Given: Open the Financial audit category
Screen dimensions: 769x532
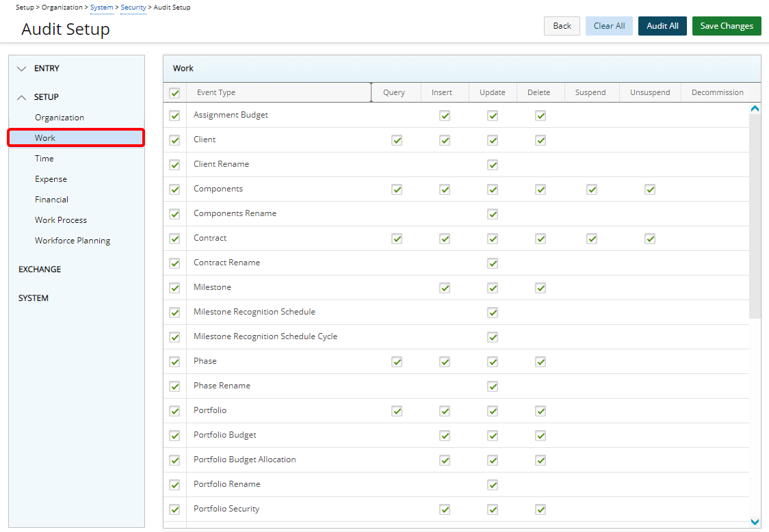Looking at the screenshot, I should click(x=52, y=200).
